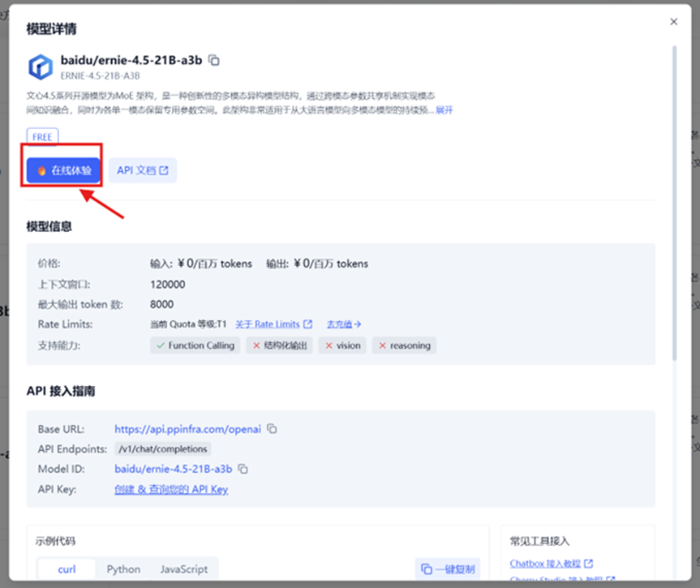Click the dialog vertical scrollbar
The image size is (700, 588).
[675, 203]
